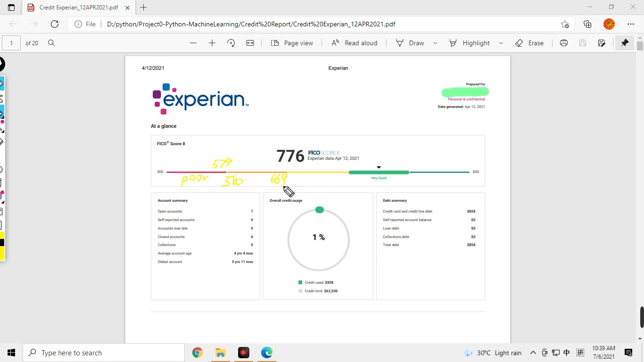
Task: Click the Edge icon in the taskbar
Action: [267, 353]
